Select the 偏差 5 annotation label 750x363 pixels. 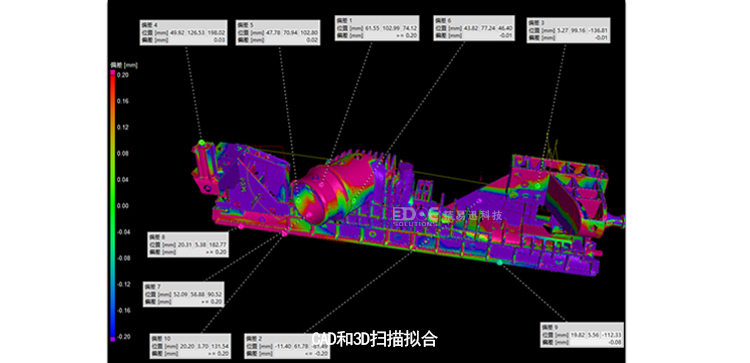coord(278,33)
